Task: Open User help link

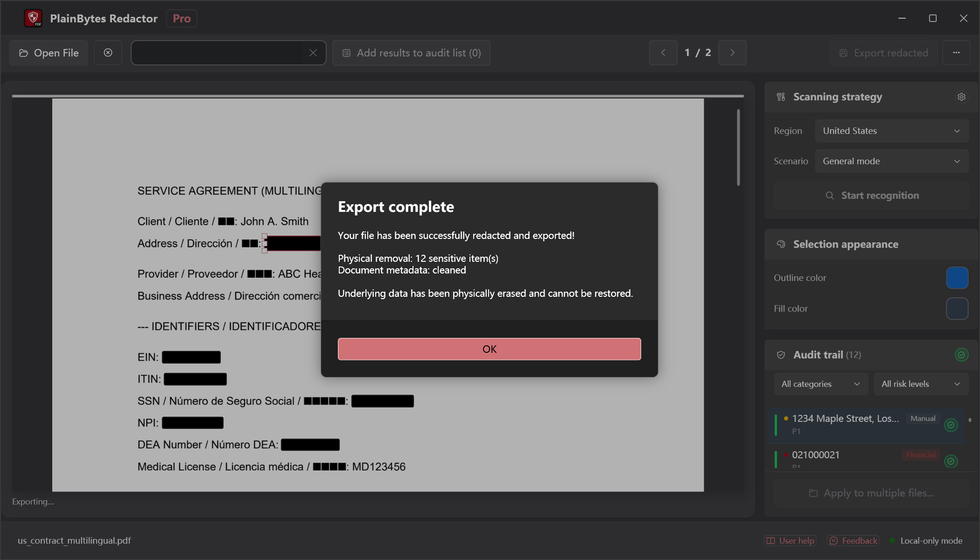Action: [x=790, y=540]
